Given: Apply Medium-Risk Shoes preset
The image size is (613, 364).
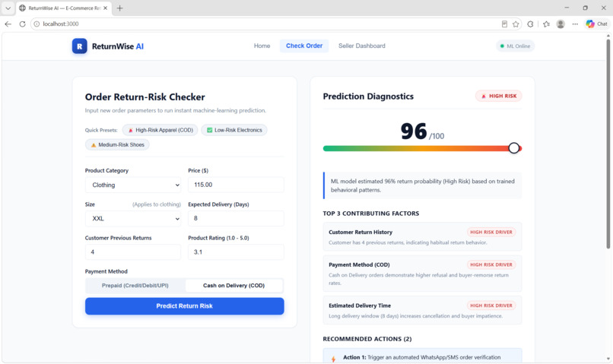Looking at the screenshot, I should tap(117, 144).
